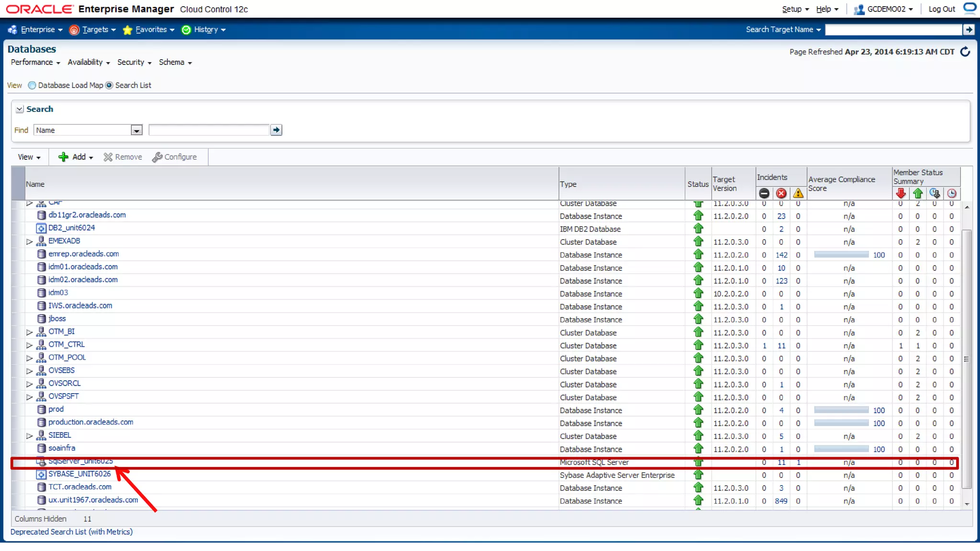The width and height of the screenshot is (980, 551).
Task: Expand the OTM_CTRL cluster row
Action: (x=30, y=345)
